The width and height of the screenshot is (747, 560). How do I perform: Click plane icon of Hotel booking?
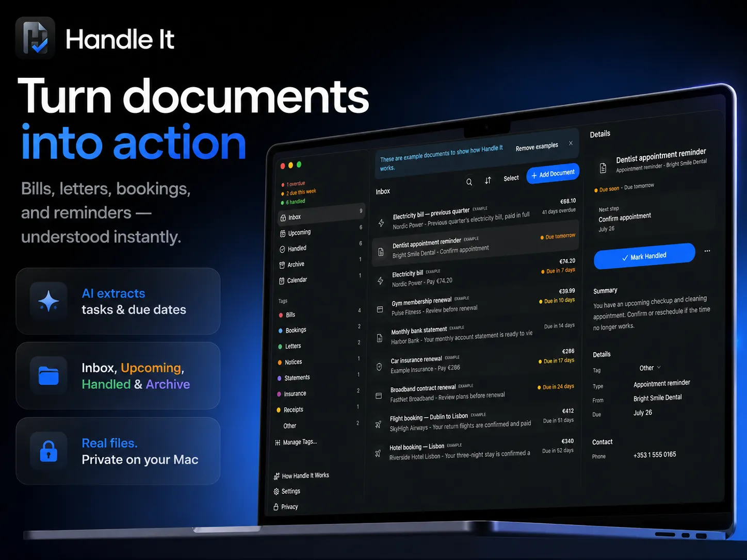(378, 453)
